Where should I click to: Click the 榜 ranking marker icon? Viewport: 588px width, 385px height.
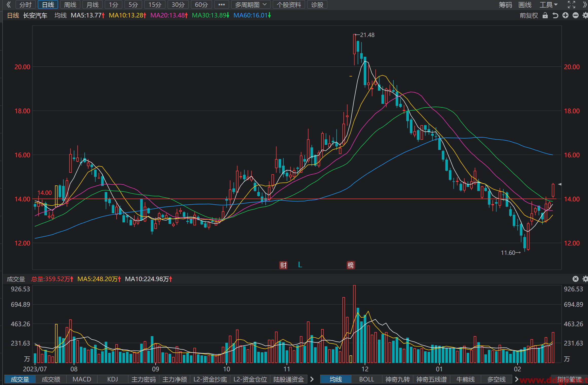coord(351,265)
